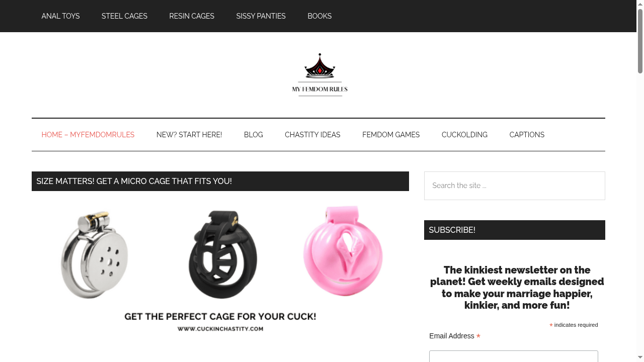This screenshot has width=644, height=362.
Task: Open the Anal Toys menu item
Action: (60, 16)
